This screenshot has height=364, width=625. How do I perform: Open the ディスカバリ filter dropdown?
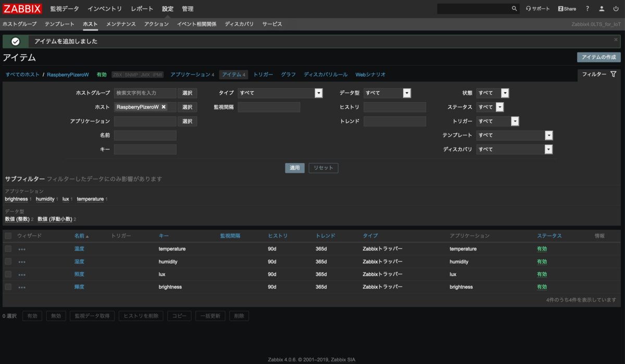pos(514,149)
